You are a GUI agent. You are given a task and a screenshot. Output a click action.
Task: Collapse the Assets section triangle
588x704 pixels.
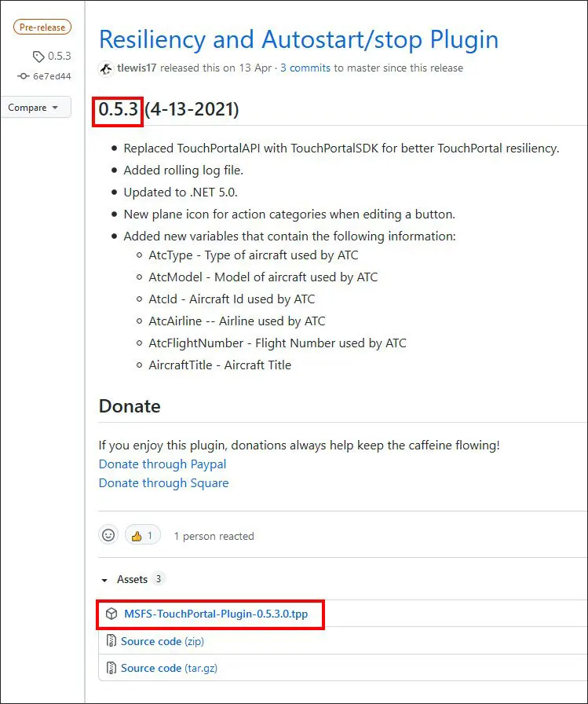104,580
